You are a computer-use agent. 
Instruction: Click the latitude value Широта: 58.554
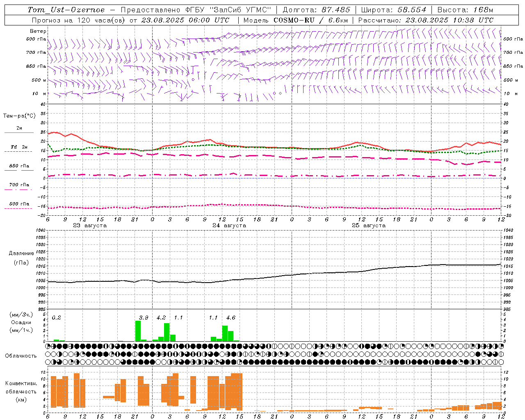click(394, 10)
